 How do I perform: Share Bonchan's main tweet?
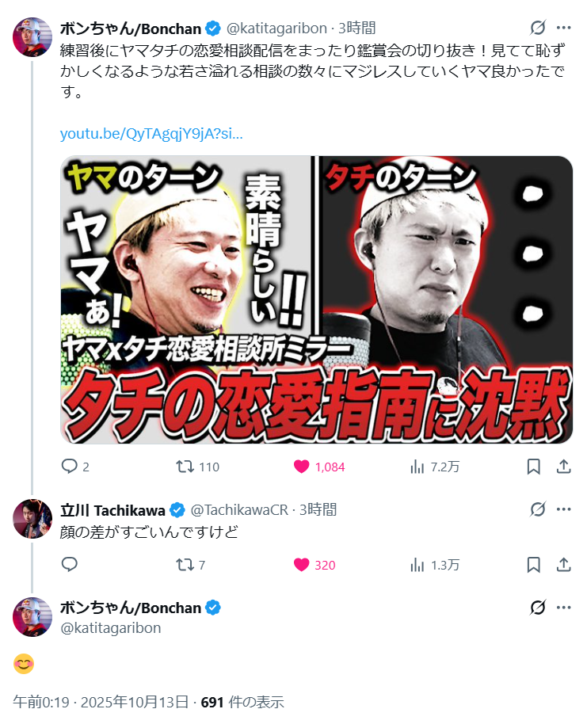(x=564, y=467)
